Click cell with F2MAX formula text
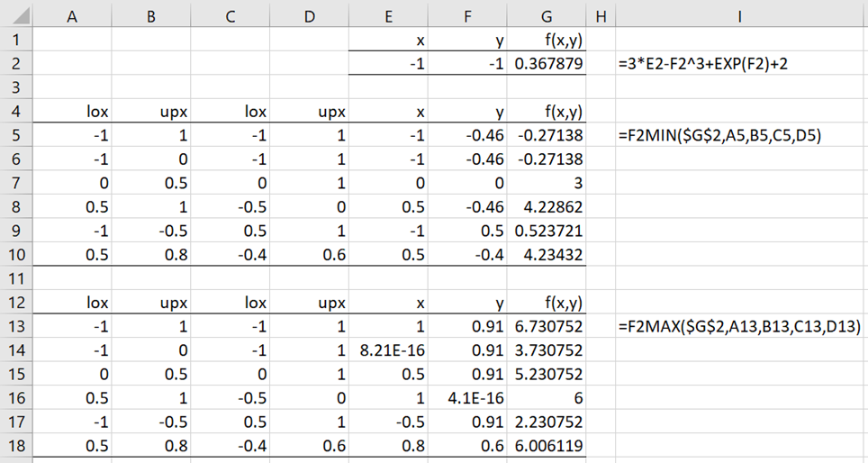The height and width of the screenshot is (463, 868). 739,326
